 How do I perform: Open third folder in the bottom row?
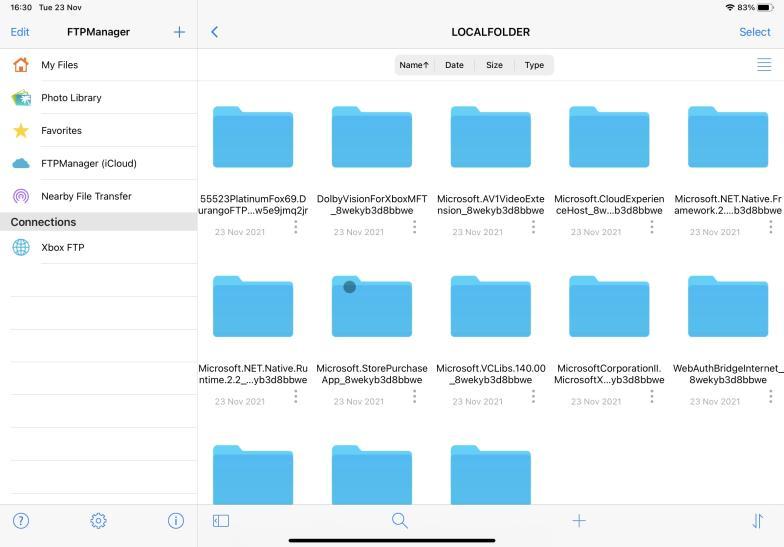pos(490,474)
